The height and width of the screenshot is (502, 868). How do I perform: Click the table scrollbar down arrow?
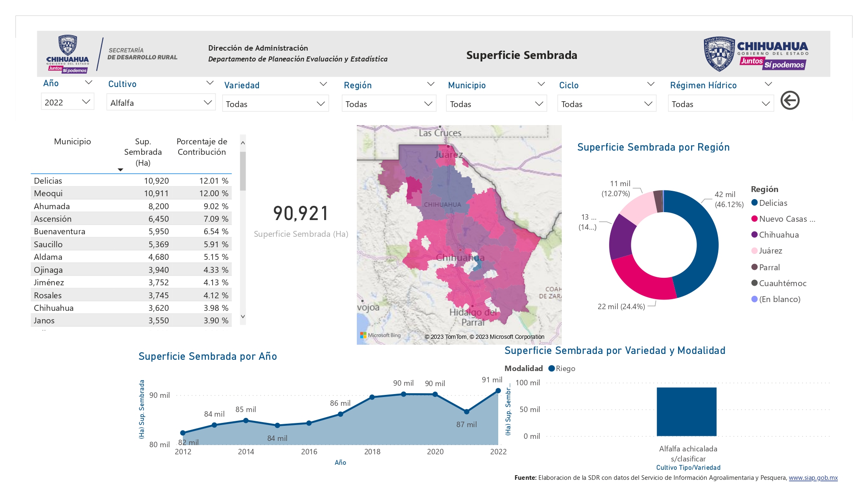tap(243, 316)
